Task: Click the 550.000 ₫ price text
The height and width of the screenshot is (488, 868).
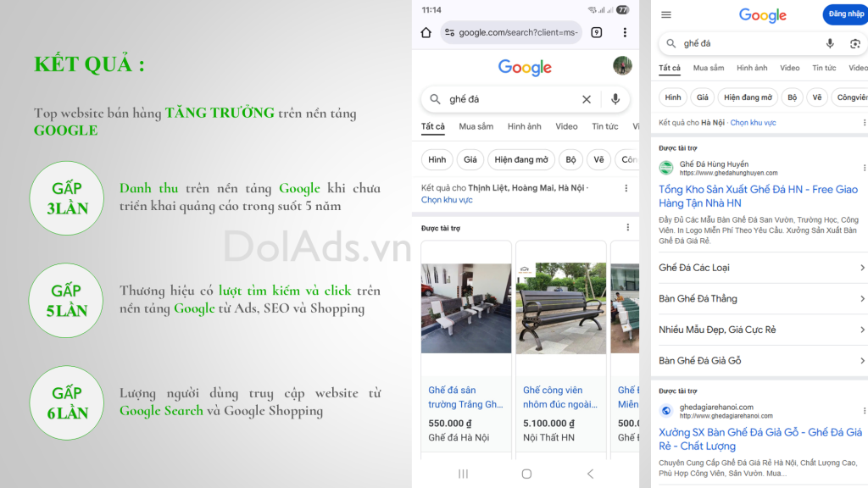Action: point(450,424)
